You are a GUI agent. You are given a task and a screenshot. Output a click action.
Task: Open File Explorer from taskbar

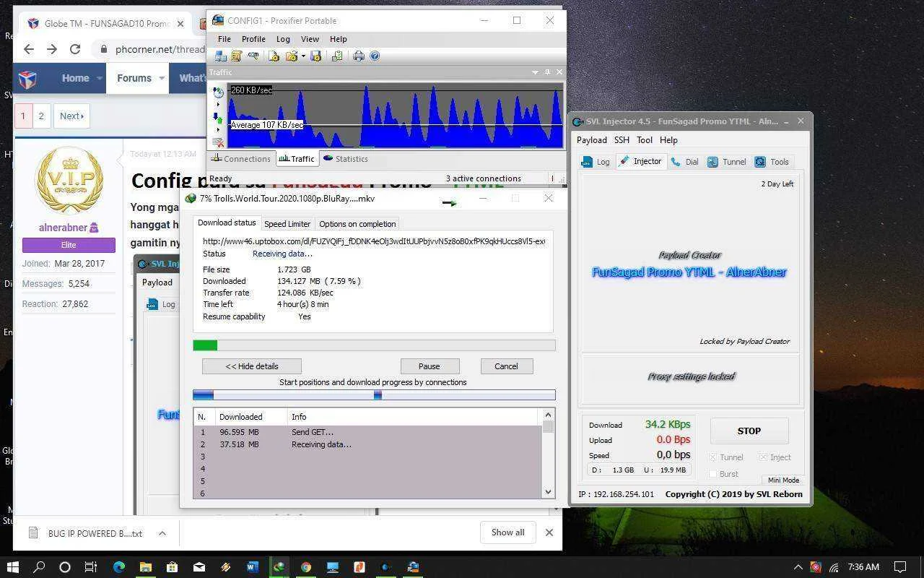point(145,567)
